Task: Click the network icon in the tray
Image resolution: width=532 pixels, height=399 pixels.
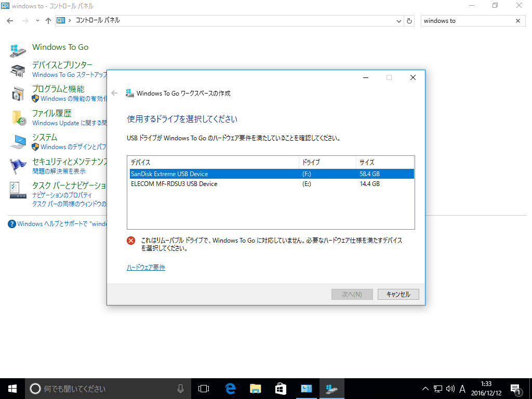Action: pyautogui.click(x=437, y=389)
